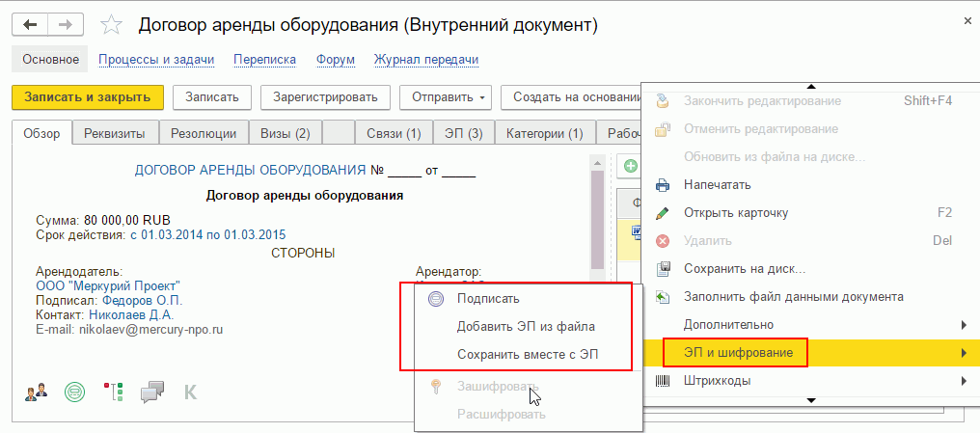Select Подписать from the submenu

tap(488, 299)
